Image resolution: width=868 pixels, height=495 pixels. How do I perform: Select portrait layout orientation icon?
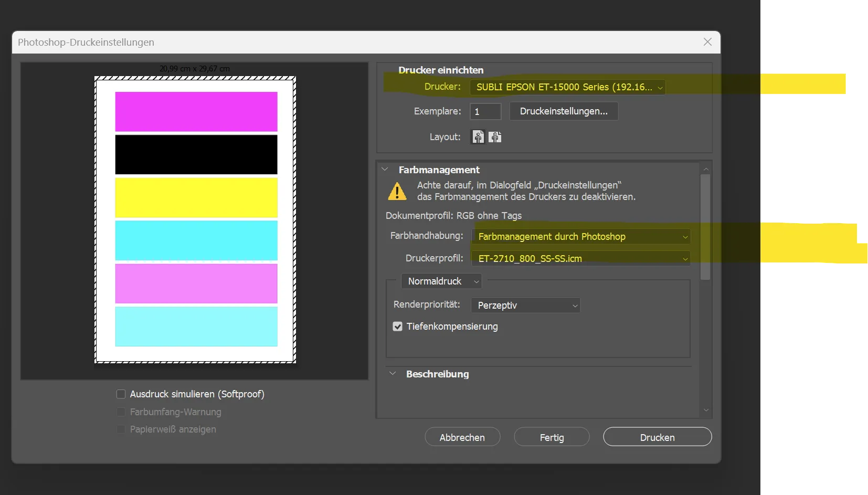tap(478, 137)
